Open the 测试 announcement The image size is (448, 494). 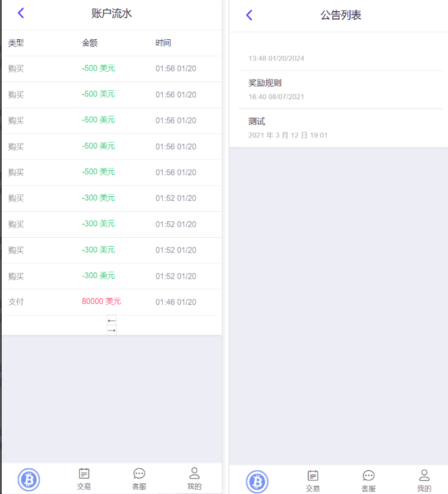[x=340, y=128]
